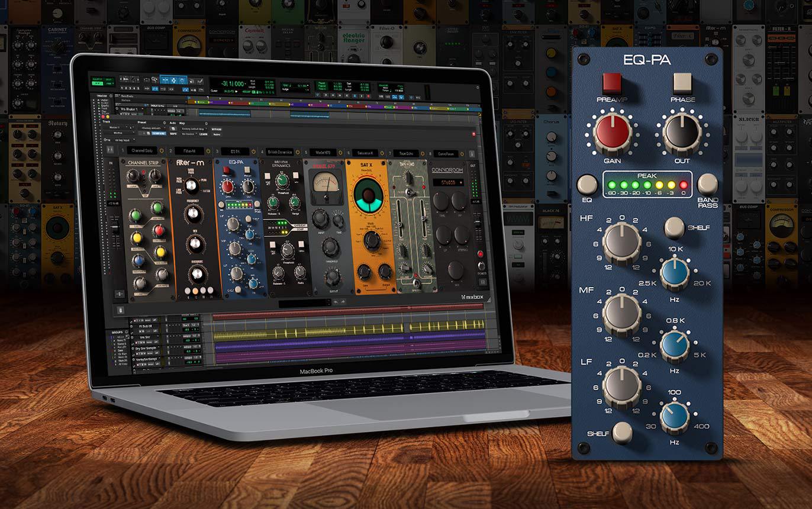Open slot 5 Model 670 selector
This screenshot has width=812, height=509.
[x=324, y=152]
